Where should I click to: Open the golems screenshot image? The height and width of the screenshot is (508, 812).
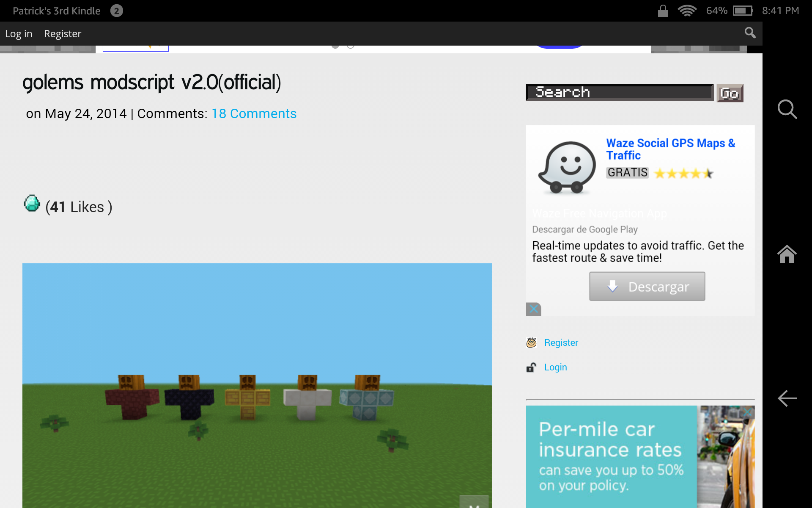click(257, 386)
